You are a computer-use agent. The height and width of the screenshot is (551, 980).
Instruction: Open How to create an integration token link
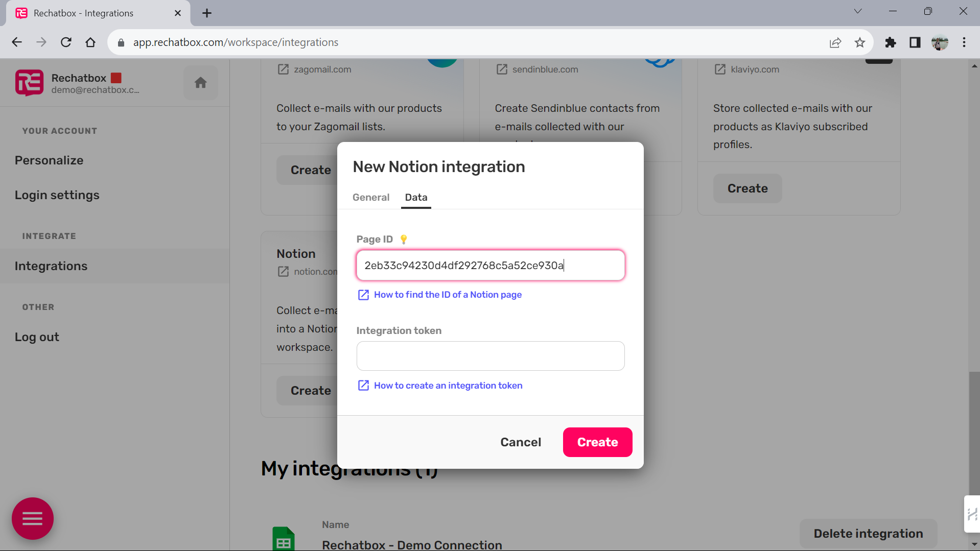coord(448,386)
